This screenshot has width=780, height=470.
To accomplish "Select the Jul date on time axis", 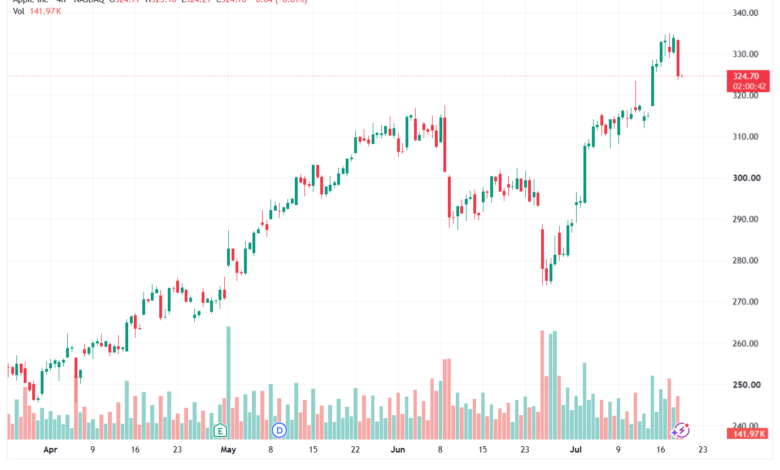I will tap(575, 450).
